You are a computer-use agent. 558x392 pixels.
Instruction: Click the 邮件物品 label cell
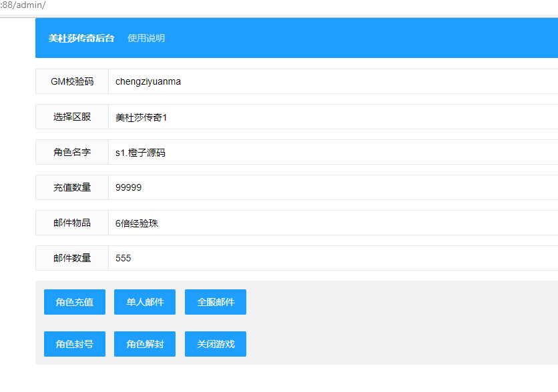pyautogui.click(x=72, y=223)
